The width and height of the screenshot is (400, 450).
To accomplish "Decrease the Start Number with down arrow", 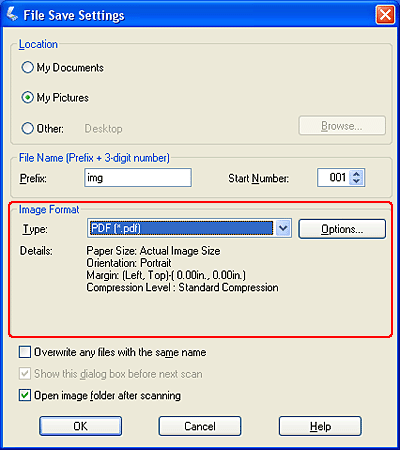I will (356, 181).
